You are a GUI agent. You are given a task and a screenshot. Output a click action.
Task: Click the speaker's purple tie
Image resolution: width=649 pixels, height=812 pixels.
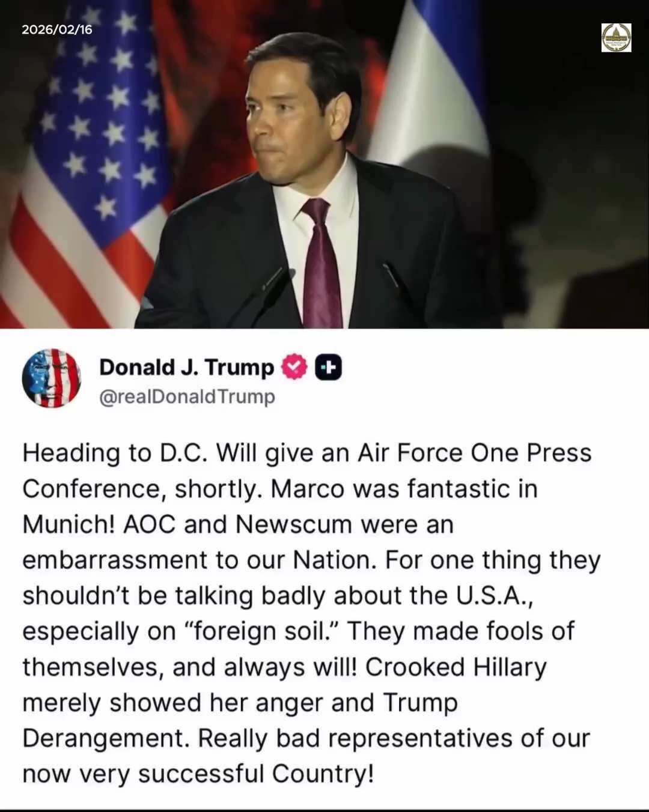coord(321,264)
